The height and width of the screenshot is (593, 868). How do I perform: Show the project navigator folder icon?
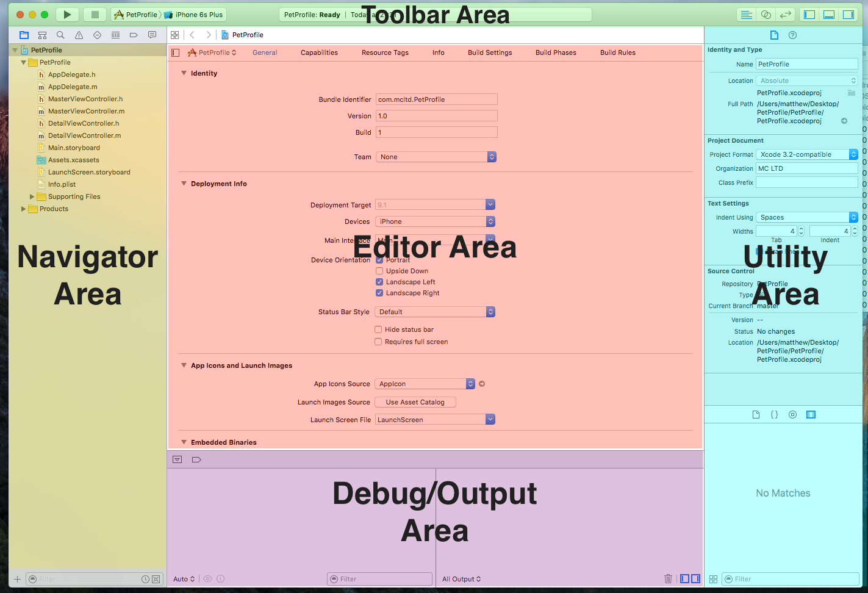point(24,35)
